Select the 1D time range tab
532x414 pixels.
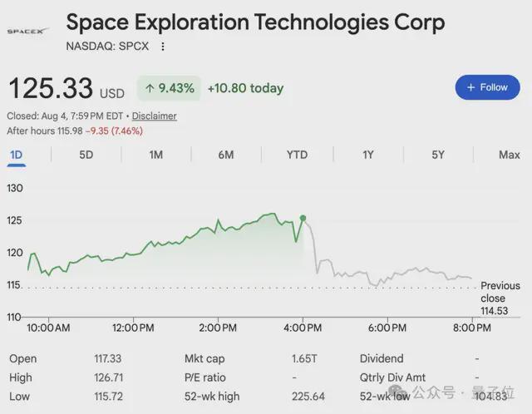click(16, 155)
